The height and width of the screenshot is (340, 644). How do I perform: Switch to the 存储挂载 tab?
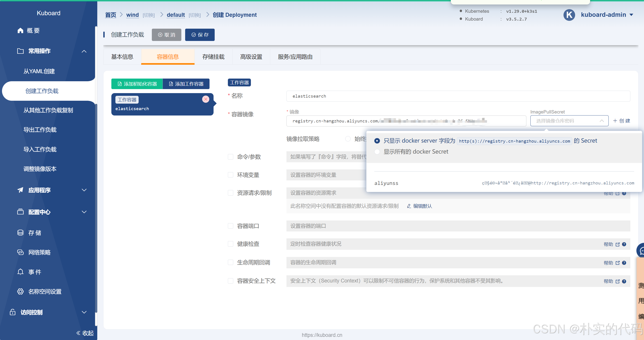coord(213,57)
